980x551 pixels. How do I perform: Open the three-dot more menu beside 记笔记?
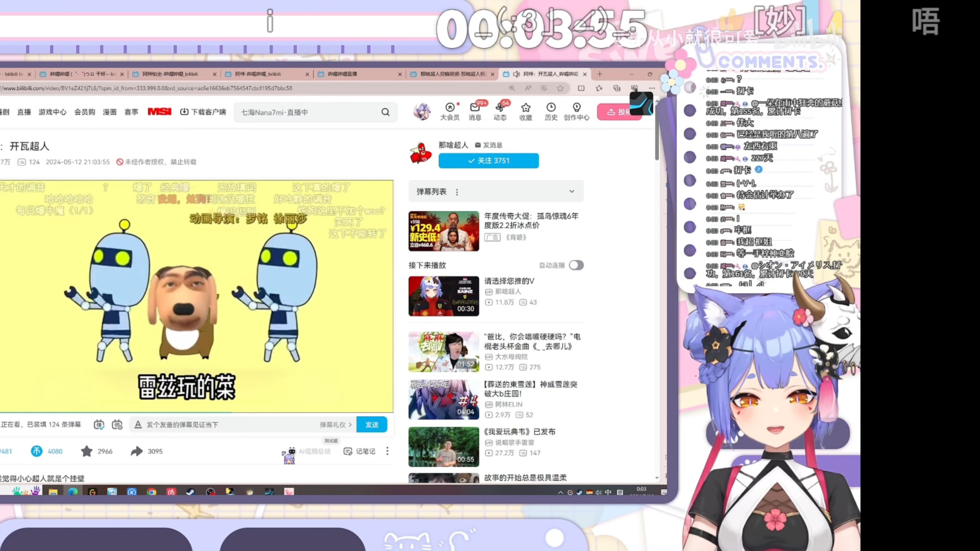tap(387, 451)
